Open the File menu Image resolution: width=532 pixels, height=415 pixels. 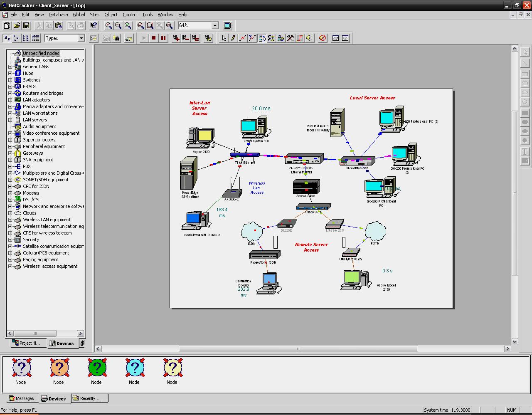14,15
